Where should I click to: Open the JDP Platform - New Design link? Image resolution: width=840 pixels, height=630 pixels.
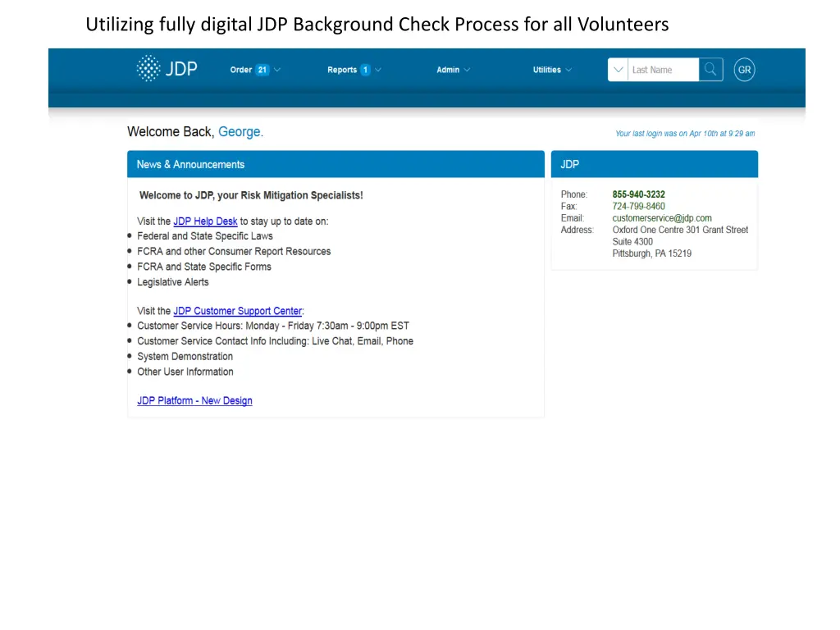pos(194,400)
